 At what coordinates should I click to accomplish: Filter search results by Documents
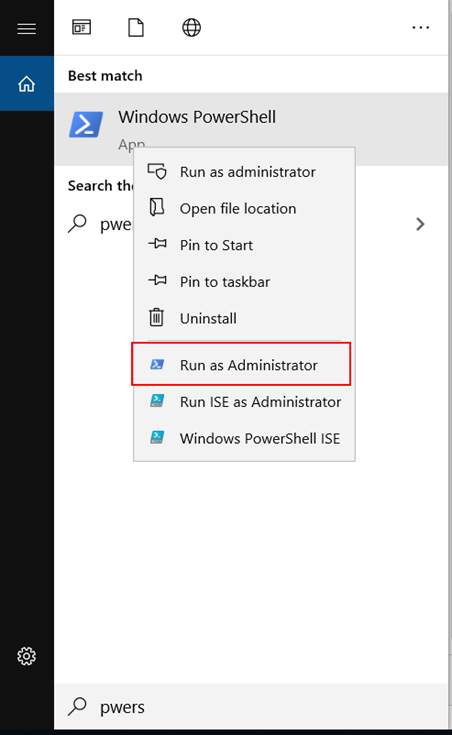pos(136,27)
